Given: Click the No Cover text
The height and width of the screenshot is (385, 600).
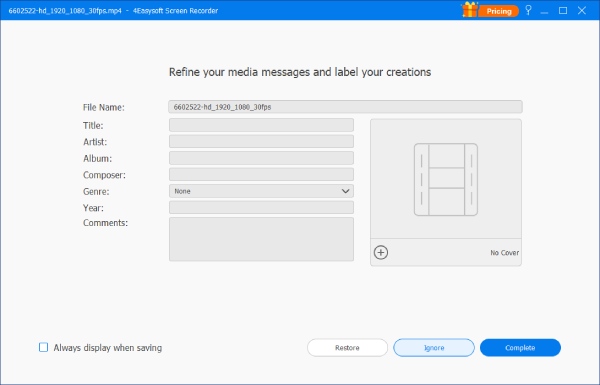Looking at the screenshot, I should 504,253.
